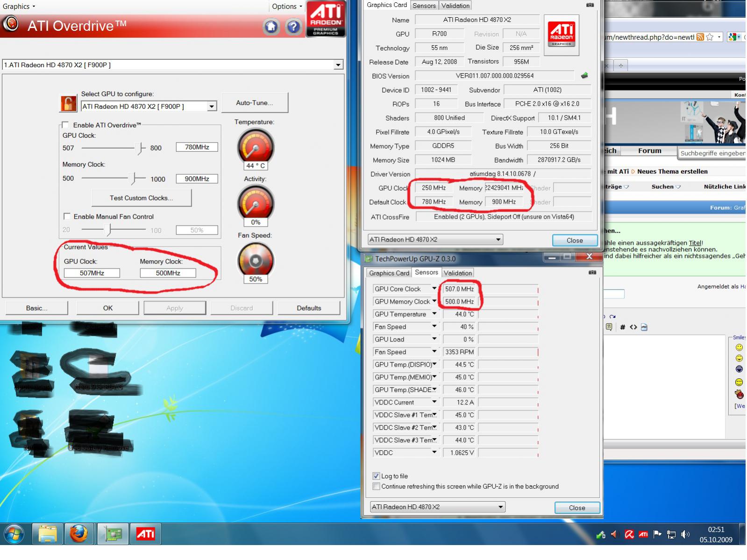Image resolution: width=747 pixels, height=560 pixels.
Task: Click the speaker volume tray icon
Action: tap(685, 535)
